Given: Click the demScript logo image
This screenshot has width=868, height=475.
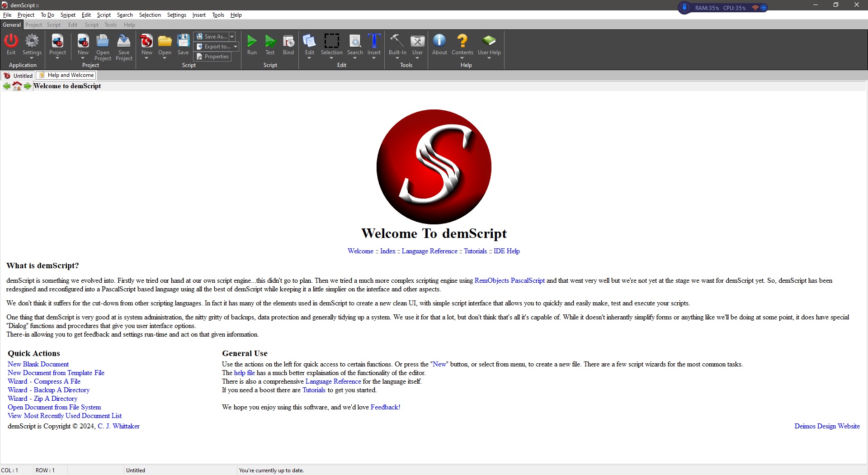Looking at the screenshot, I should pyautogui.click(x=434, y=166).
